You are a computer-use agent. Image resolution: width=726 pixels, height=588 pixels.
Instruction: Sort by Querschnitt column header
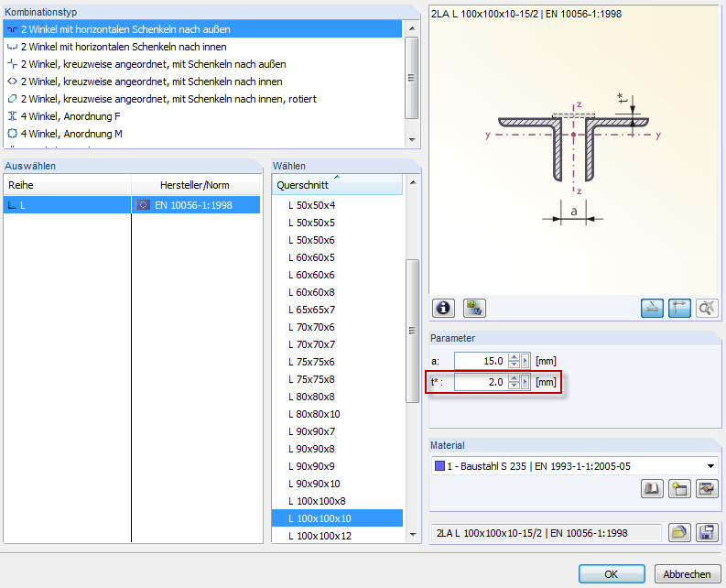click(x=337, y=185)
